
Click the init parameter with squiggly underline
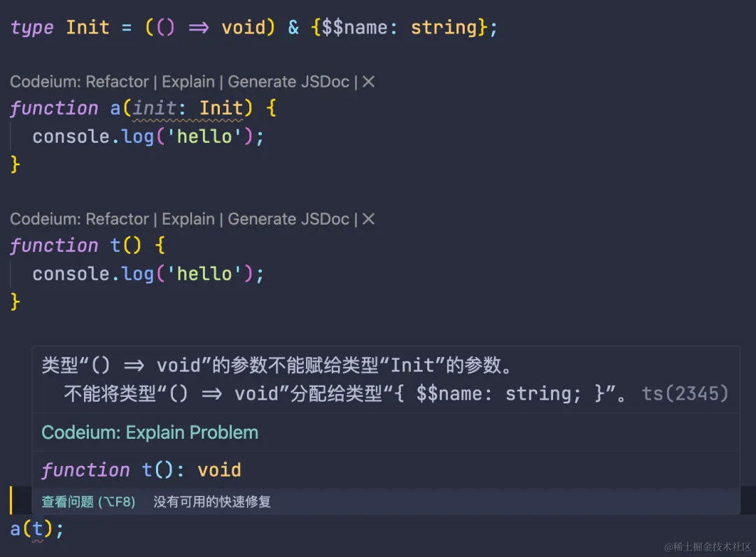pyautogui.click(x=155, y=108)
